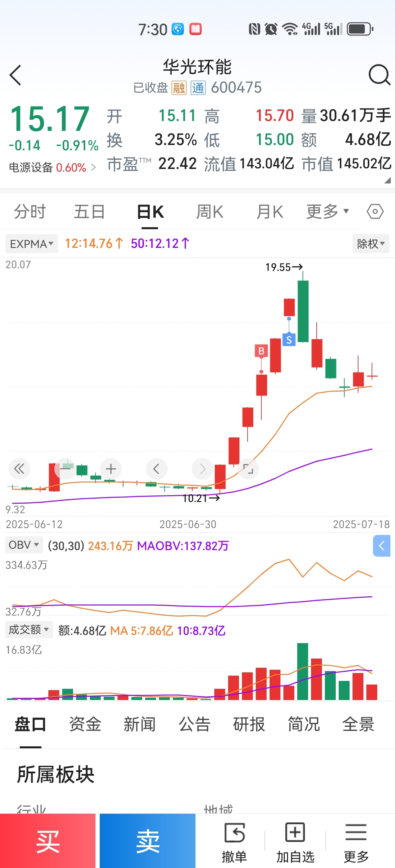Switch to the 五日 tab
This screenshot has height=868, width=395.
point(90,212)
